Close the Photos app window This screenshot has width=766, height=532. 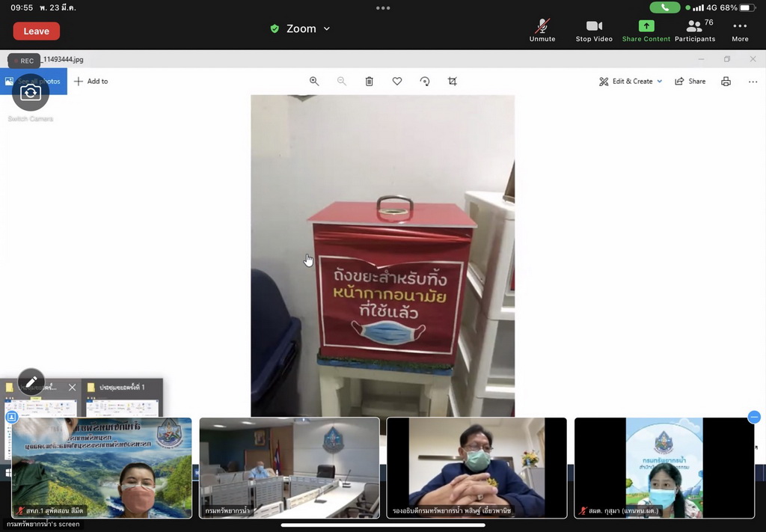[753, 59]
